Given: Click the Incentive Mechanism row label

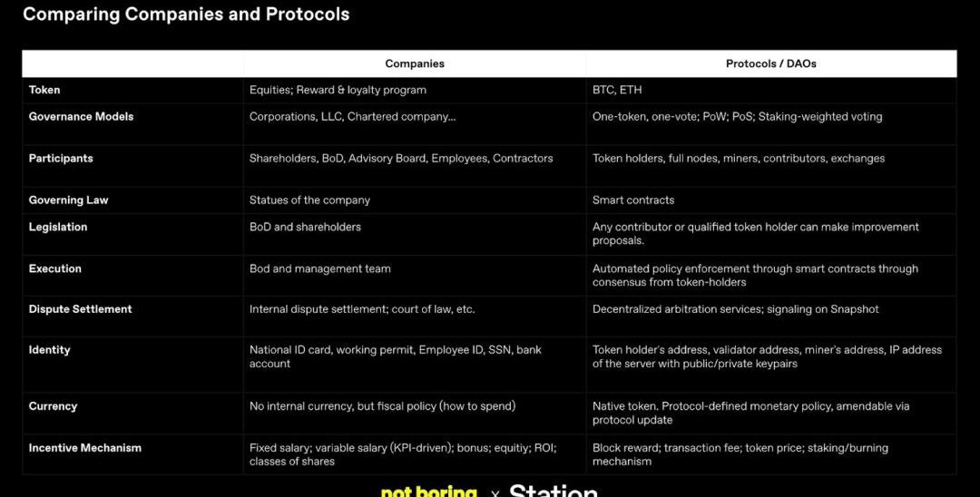Looking at the screenshot, I should (84, 447).
